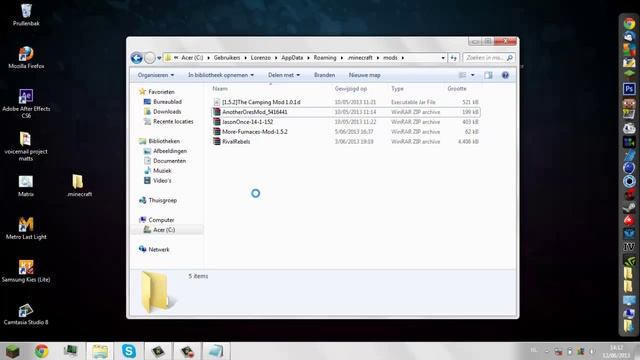
Task: Toggle the preview pane icon
Action: pyautogui.click(x=488, y=75)
